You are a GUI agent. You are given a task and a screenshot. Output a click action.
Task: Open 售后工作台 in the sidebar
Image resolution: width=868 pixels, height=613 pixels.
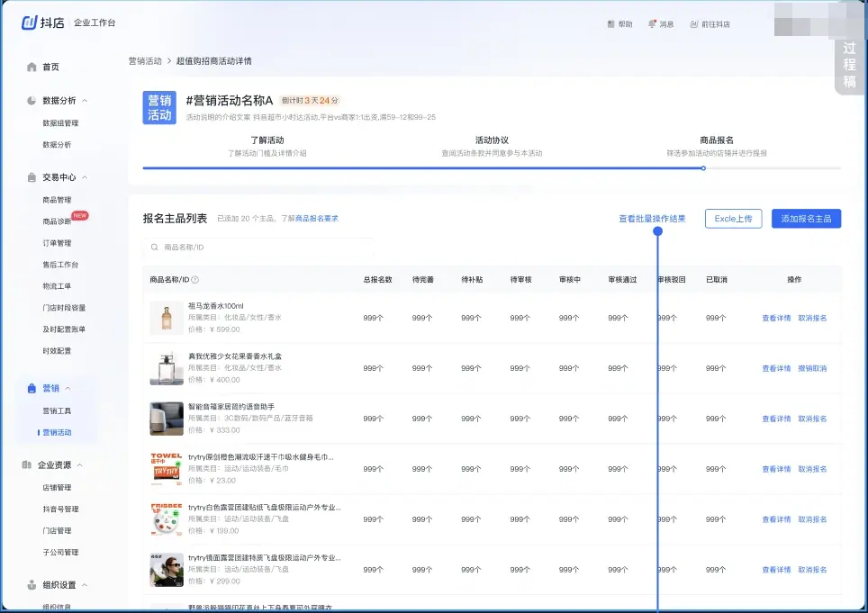pyautogui.click(x=60, y=265)
